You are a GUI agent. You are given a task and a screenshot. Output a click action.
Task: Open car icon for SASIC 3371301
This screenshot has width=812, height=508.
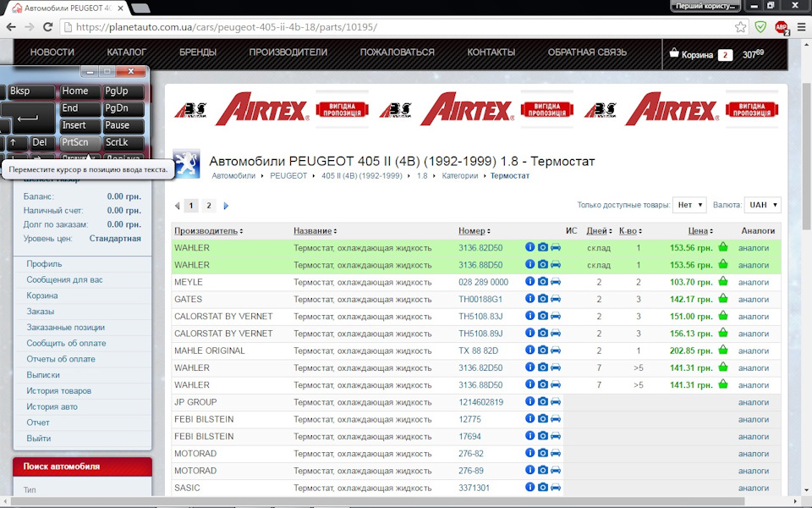click(x=556, y=487)
